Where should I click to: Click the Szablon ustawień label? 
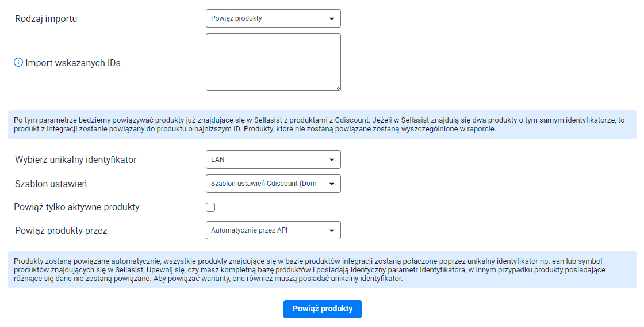tap(51, 184)
